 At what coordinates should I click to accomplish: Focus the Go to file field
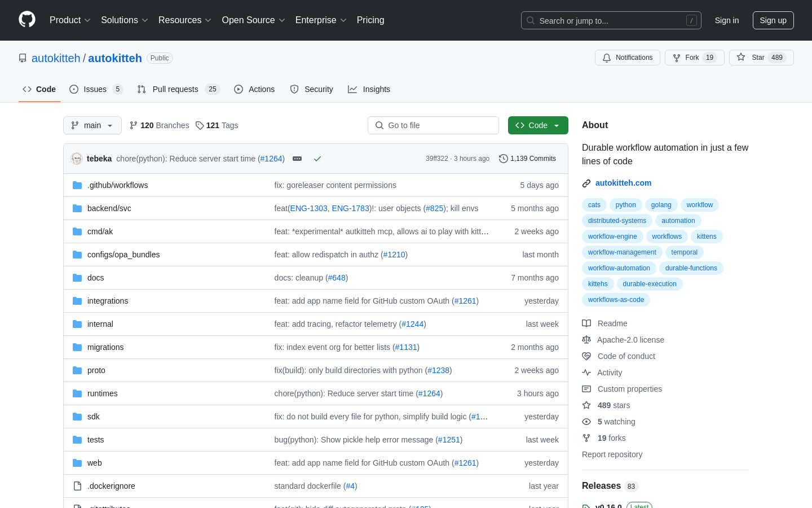[x=433, y=125]
